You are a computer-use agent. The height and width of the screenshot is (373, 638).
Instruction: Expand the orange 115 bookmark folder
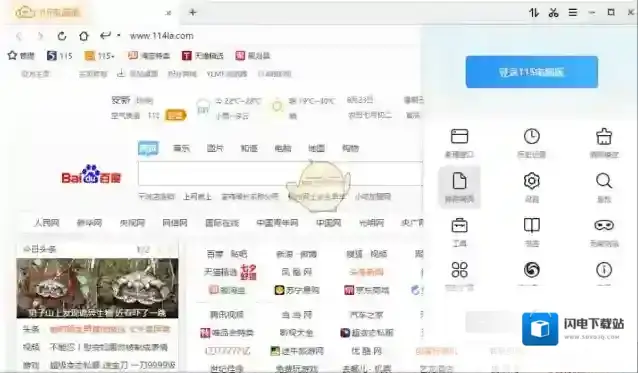[x=99, y=55]
